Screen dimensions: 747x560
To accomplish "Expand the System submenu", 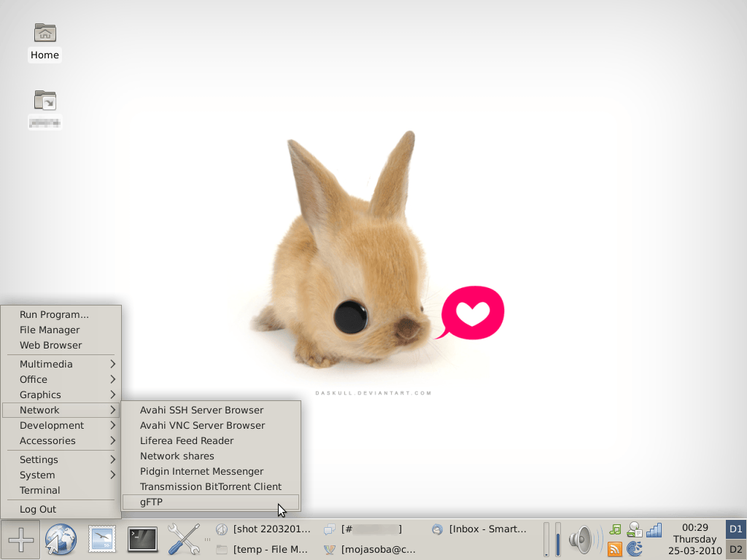I will 36,475.
